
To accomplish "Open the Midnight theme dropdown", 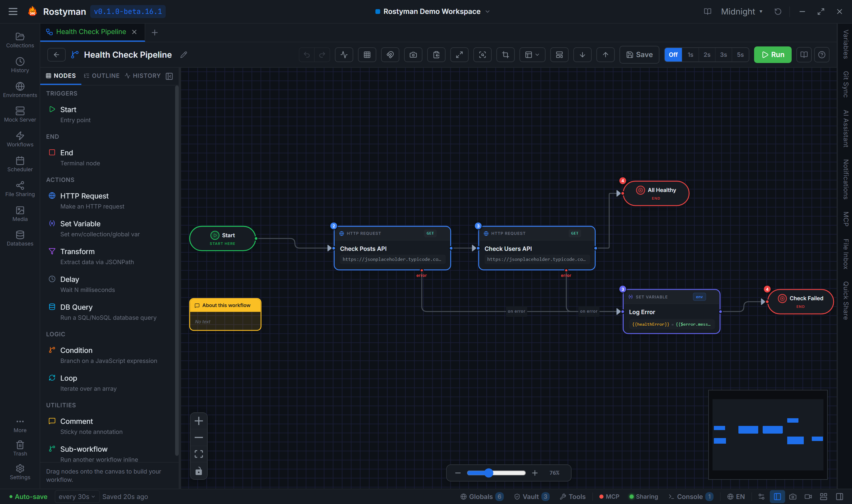I will 742,12.
